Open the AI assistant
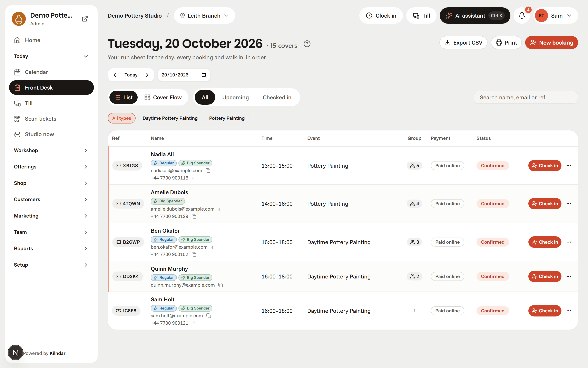This screenshot has width=588, height=368. coord(475,16)
